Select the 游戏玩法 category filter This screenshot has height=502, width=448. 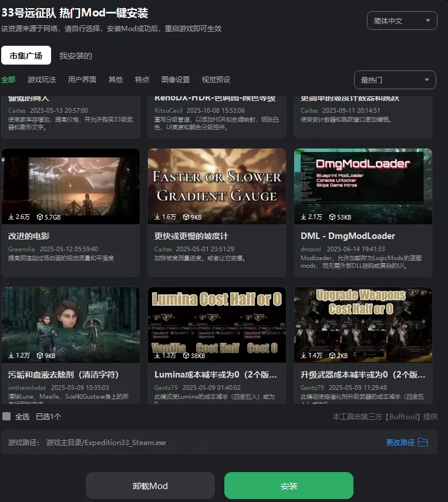42,79
